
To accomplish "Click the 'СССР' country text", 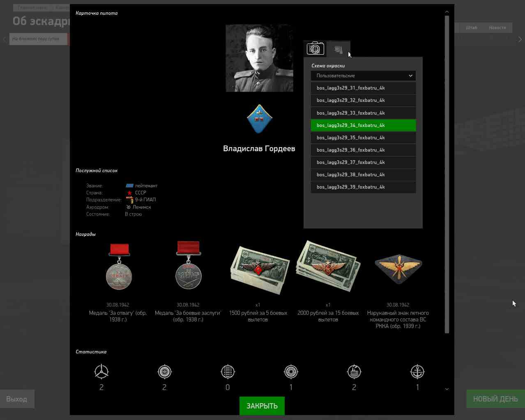I will [140, 193].
